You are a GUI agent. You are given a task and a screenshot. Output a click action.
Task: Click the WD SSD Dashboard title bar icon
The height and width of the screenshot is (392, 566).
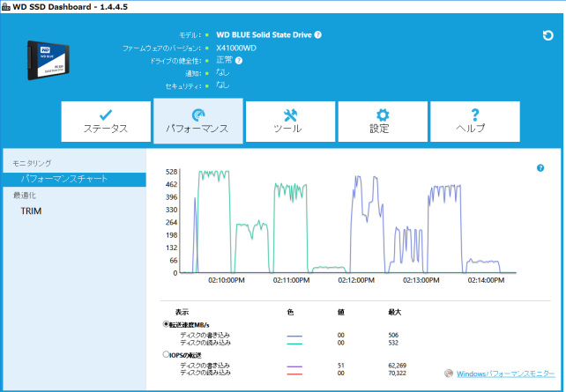click(x=6, y=6)
